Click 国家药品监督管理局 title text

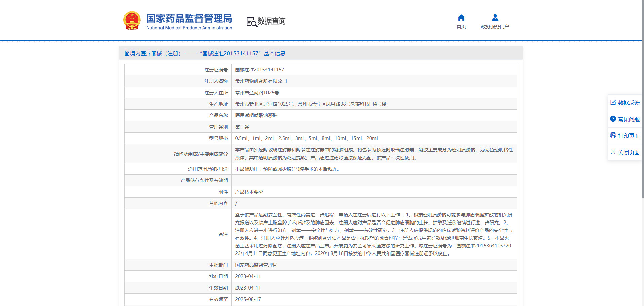(189, 19)
